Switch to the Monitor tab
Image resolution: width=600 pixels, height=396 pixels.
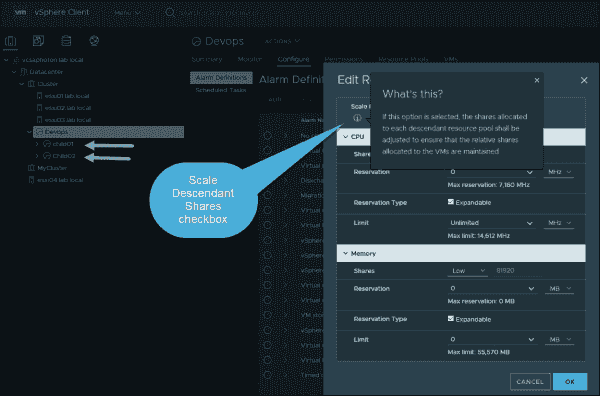249,59
